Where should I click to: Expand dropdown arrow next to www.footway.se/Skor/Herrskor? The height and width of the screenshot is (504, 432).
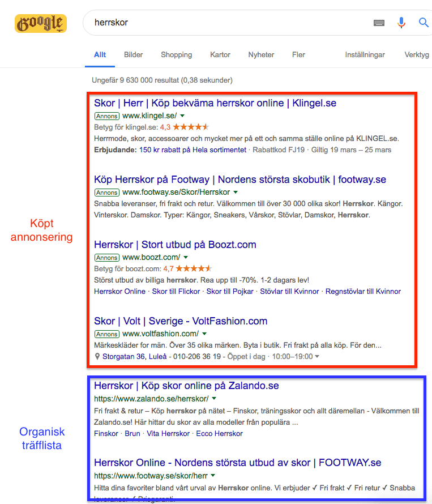(236, 192)
